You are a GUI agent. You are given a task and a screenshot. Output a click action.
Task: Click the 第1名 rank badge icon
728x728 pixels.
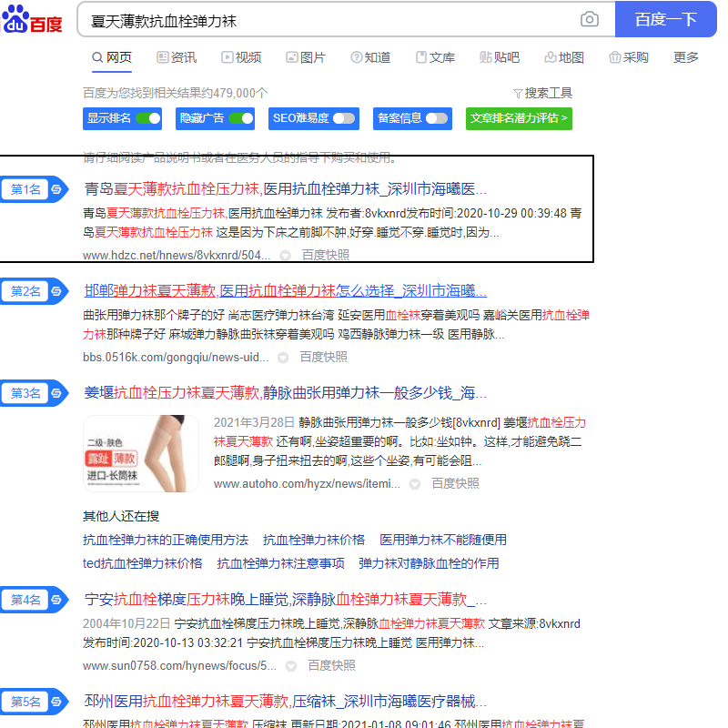click(35, 189)
